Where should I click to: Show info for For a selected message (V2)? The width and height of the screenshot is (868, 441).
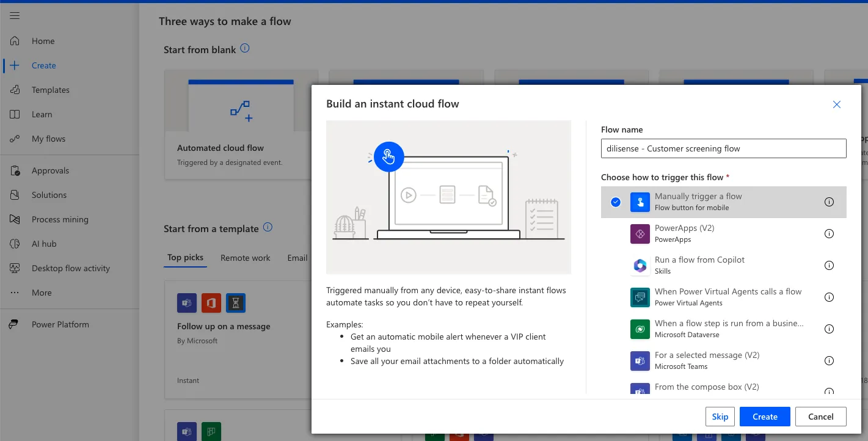click(x=829, y=361)
